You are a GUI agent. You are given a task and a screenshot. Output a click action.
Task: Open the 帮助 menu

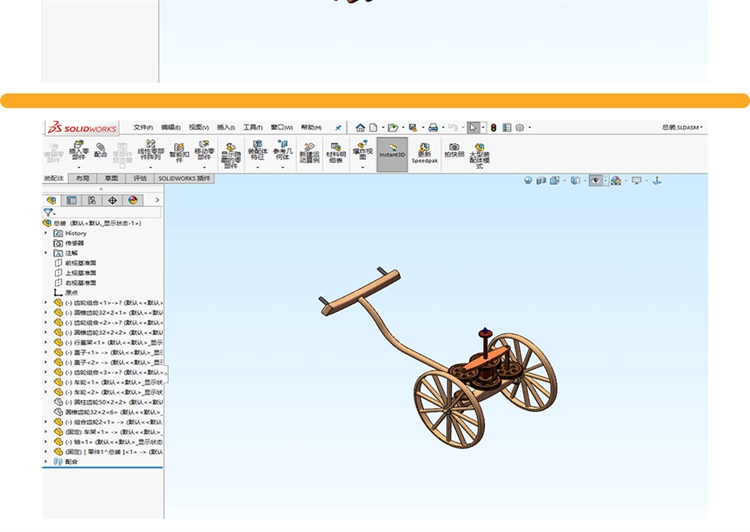[x=311, y=127]
